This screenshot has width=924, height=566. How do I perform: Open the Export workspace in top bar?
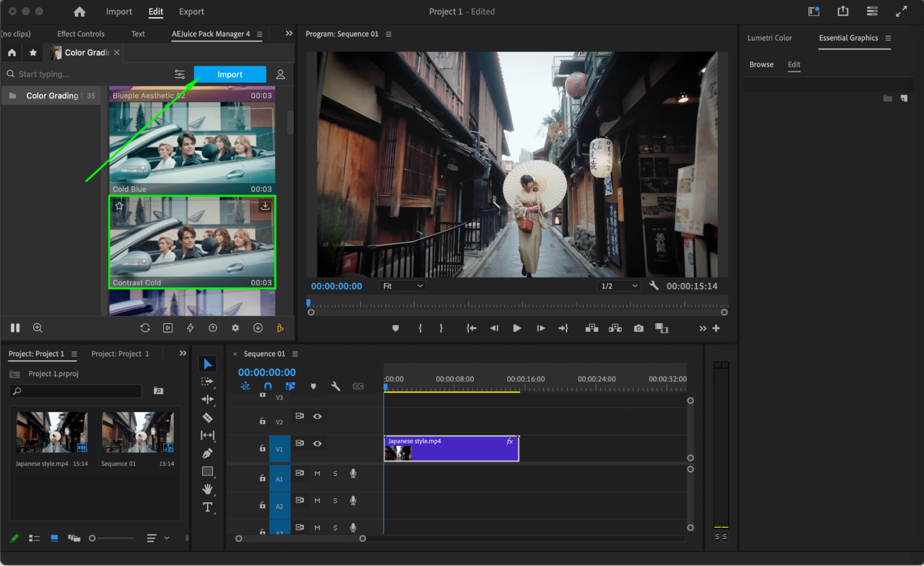191,12
